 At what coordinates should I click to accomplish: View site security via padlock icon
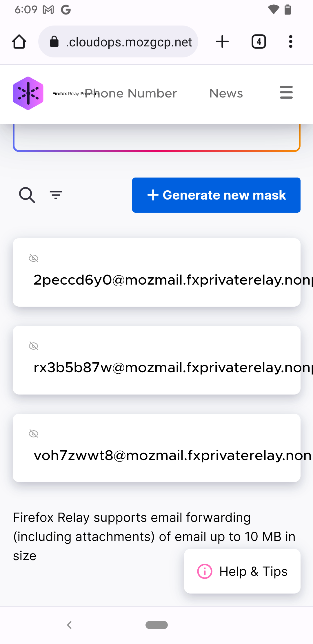coord(54,41)
